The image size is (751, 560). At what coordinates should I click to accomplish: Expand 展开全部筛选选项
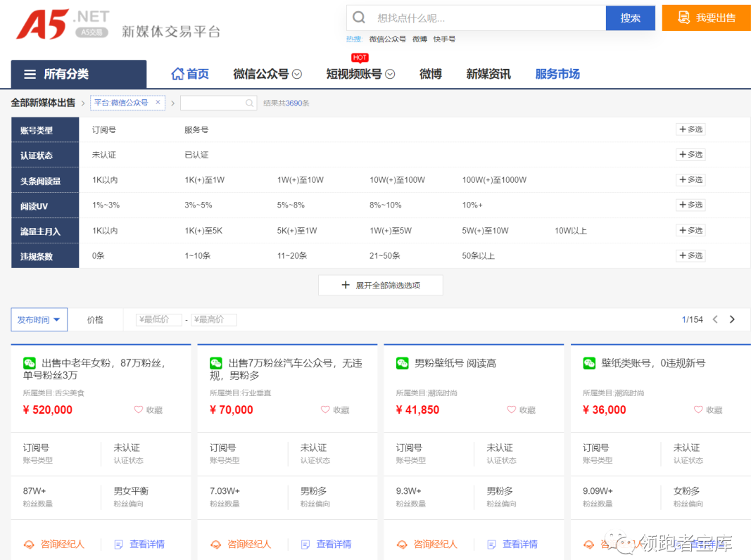380,285
